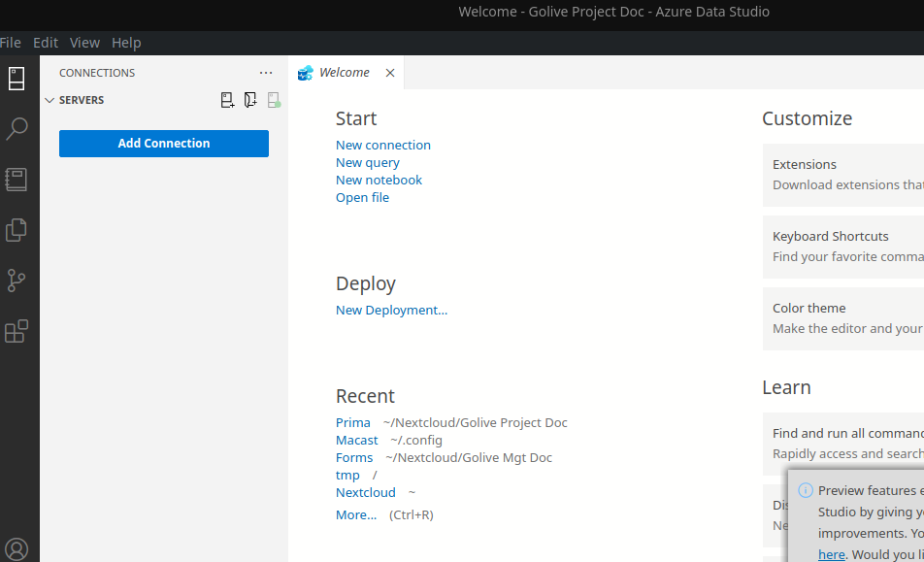Open recent folder Prima

(353, 422)
